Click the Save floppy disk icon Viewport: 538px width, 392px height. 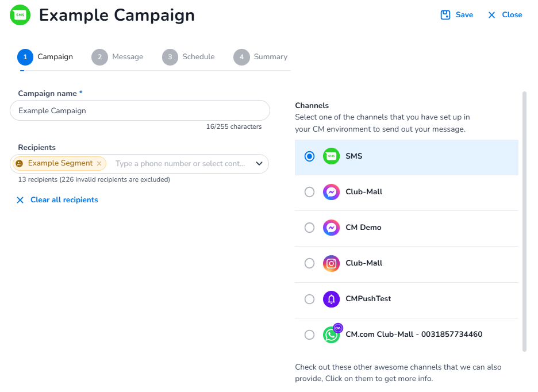click(x=445, y=15)
